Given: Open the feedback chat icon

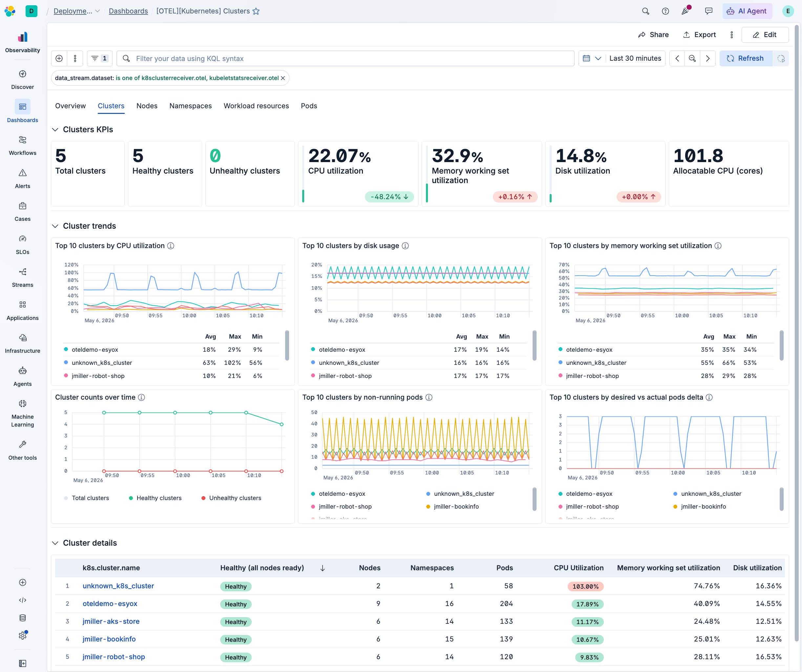Looking at the screenshot, I should pos(708,11).
